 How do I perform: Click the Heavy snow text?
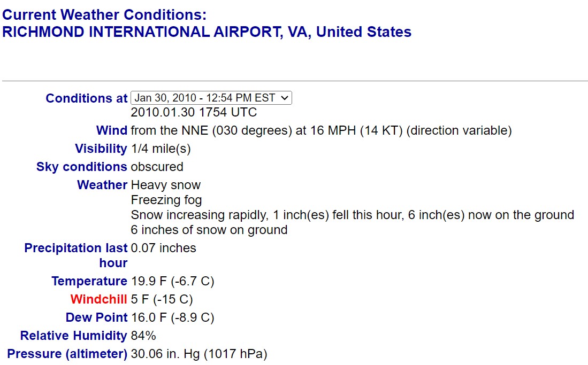pos(166,185)
